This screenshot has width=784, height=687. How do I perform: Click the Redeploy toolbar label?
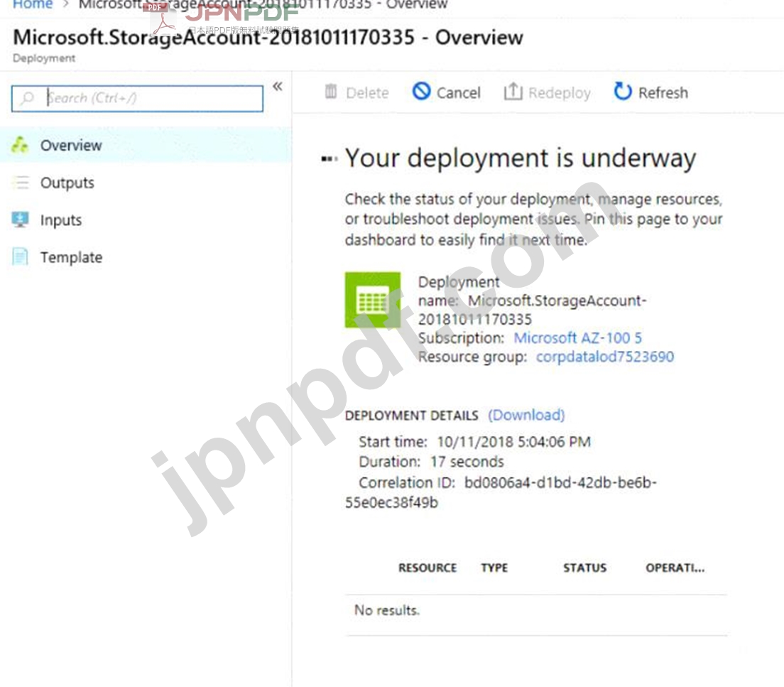point(559,93)
